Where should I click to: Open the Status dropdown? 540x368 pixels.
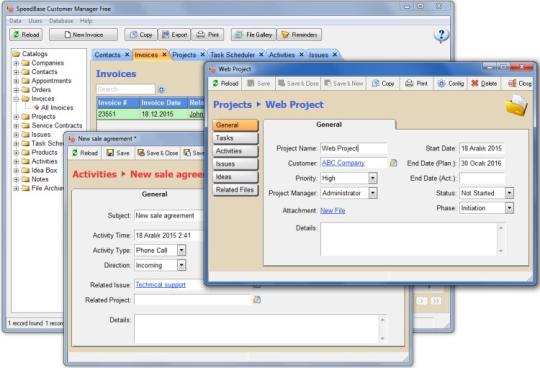click(x=509, y=193)
